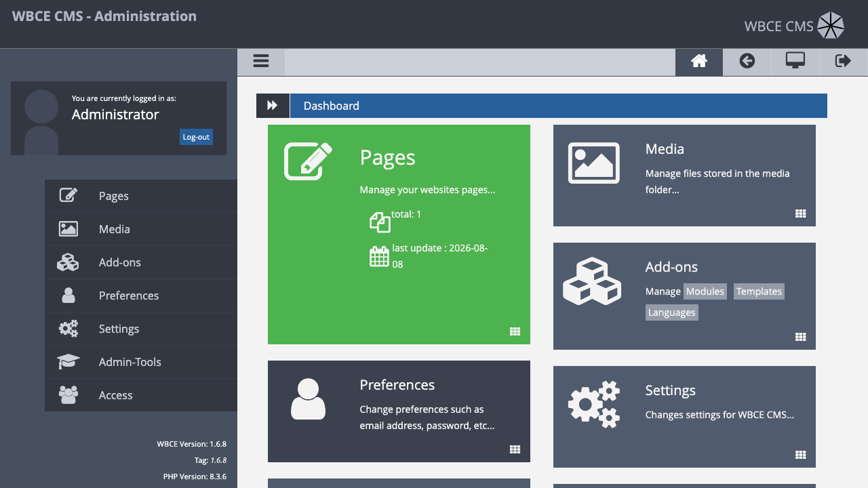Open the Templates link on the Add-ons card
The height and width of the screenshot is (488, 868).
[x=759, y=291]
